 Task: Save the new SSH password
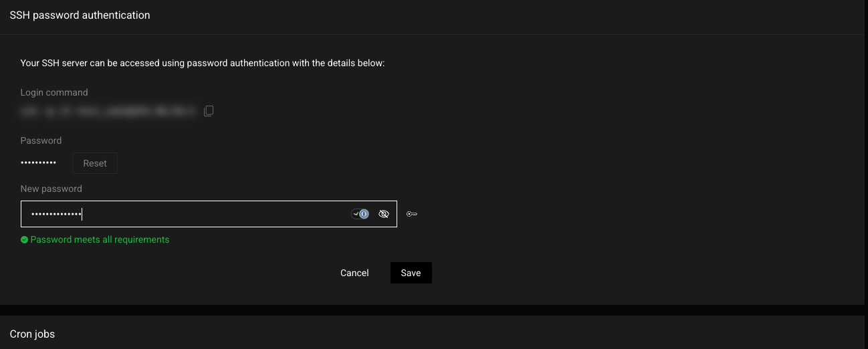pos(411,273)
